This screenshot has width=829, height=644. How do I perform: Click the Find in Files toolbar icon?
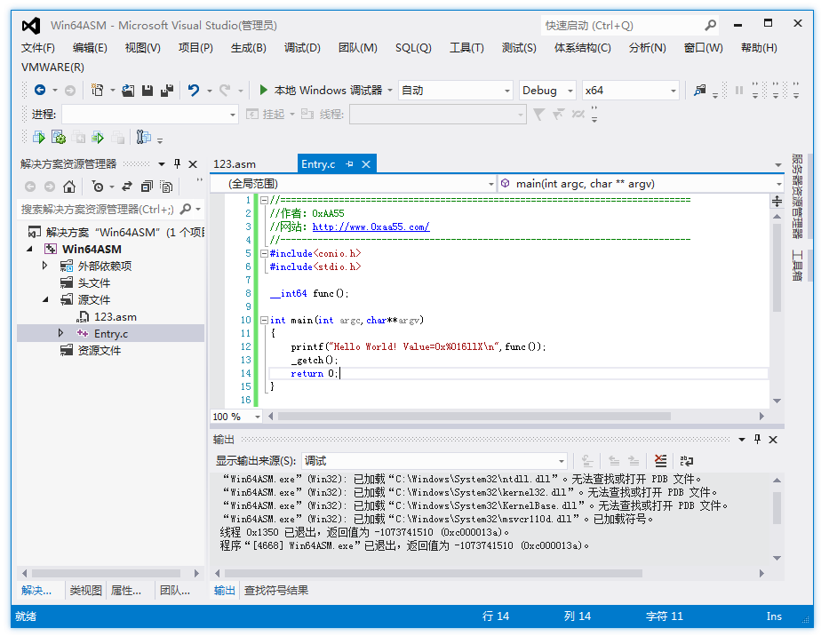tap(701, 90)
